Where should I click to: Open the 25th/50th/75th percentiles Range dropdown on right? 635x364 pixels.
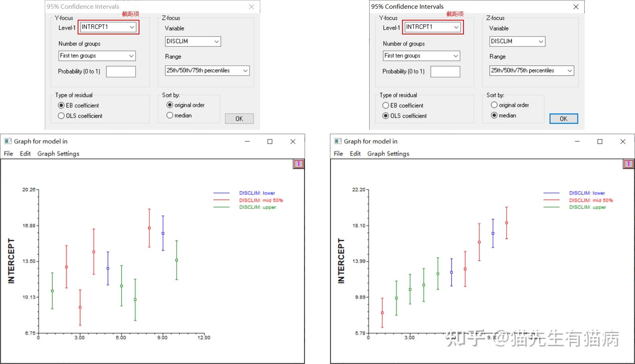coord(570,70)
